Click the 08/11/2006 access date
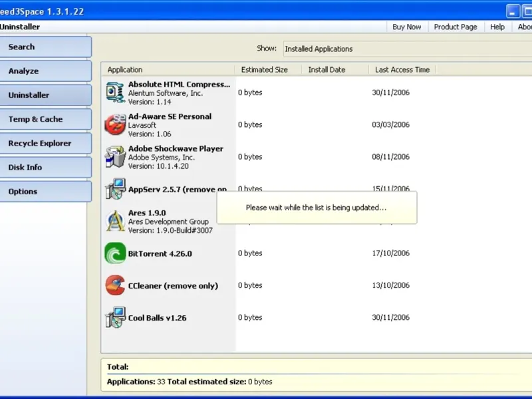This screenshot has width=532, height=399. [390, 157]
